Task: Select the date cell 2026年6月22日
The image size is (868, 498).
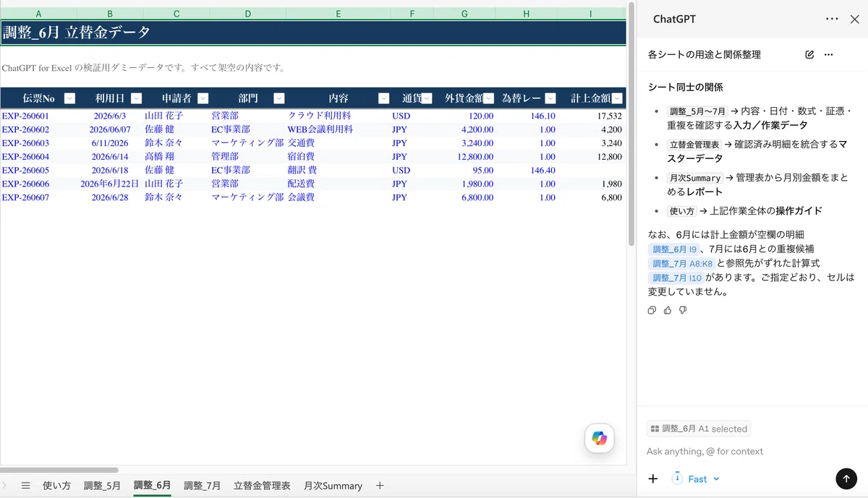Action: 110,184
